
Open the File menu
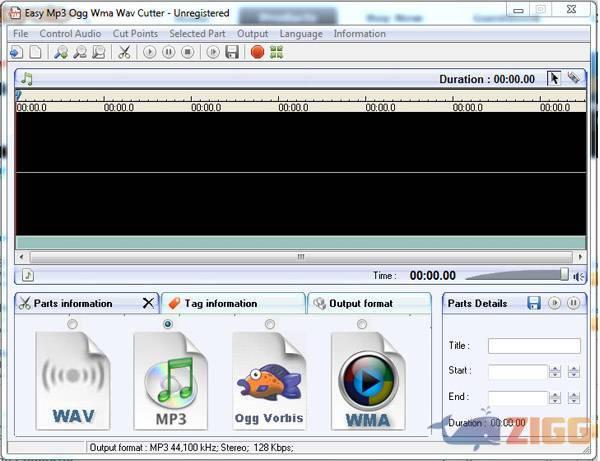[x=21, y=34]
